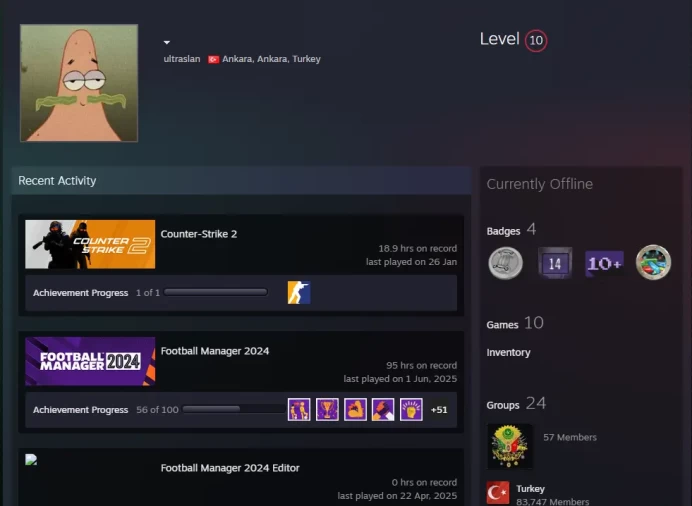
Task: Click 'last played on 22 Apr, 2025' text
Action: click(397, 496)
